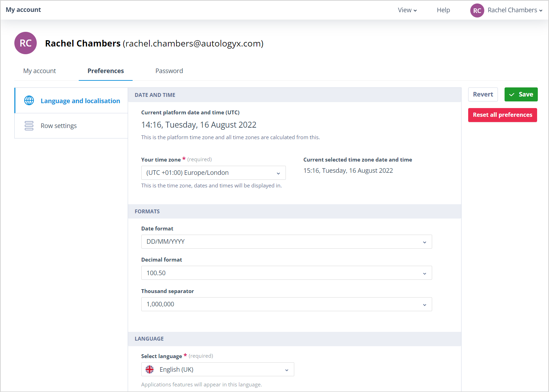
Task: Click 'This is the platform time zone' note
Action: coord(231,137)
